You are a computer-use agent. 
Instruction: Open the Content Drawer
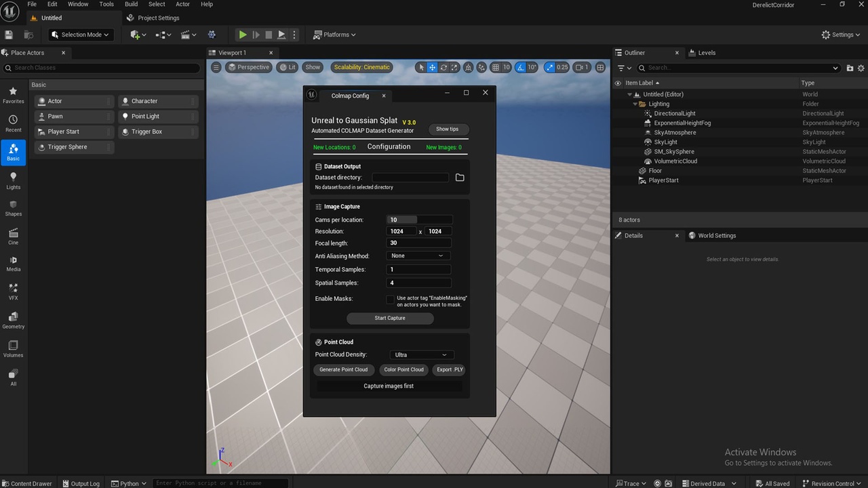click(26, 483)
